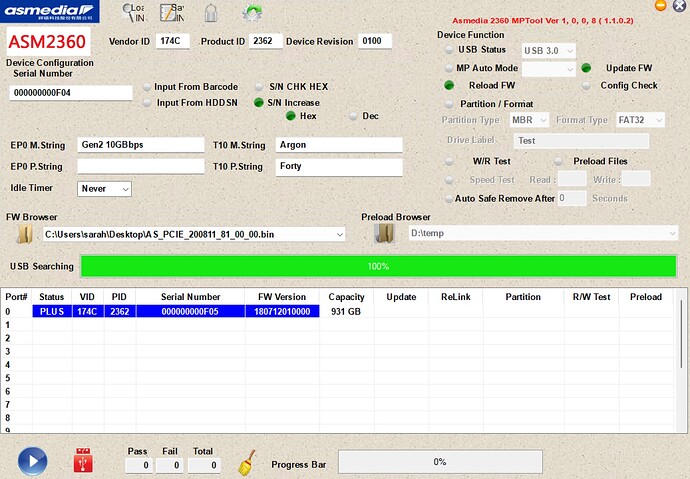The height and width of the screenshot is (479, 690).
Task: Select Input From HDD SN option
Action: [x=147, y=103]
